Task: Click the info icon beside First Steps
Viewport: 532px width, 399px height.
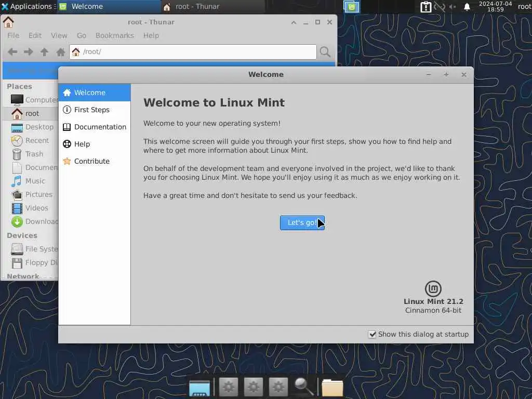Action: pyautogui.click(x=67, y=110)
